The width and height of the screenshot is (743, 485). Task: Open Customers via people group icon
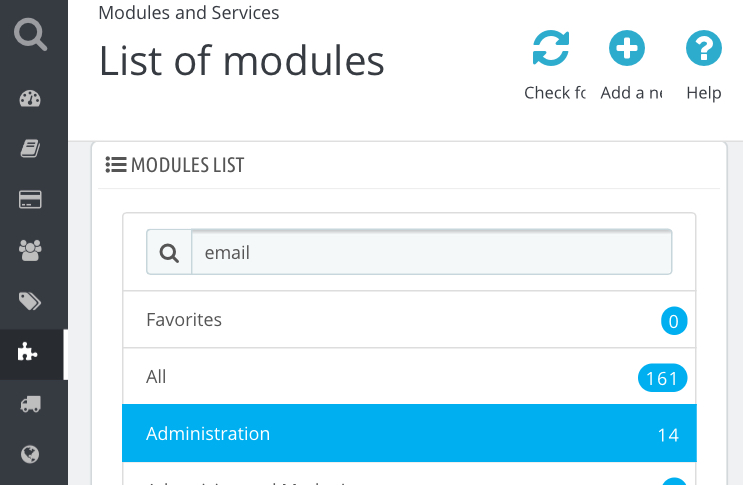(30, 250)
